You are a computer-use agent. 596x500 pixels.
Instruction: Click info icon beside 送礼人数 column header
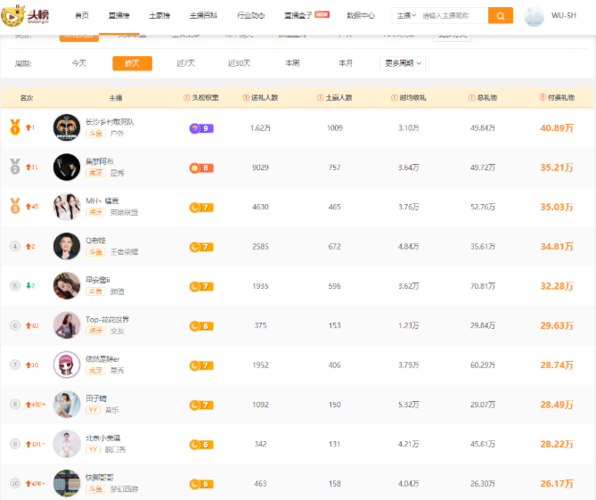tap(246, 98)
